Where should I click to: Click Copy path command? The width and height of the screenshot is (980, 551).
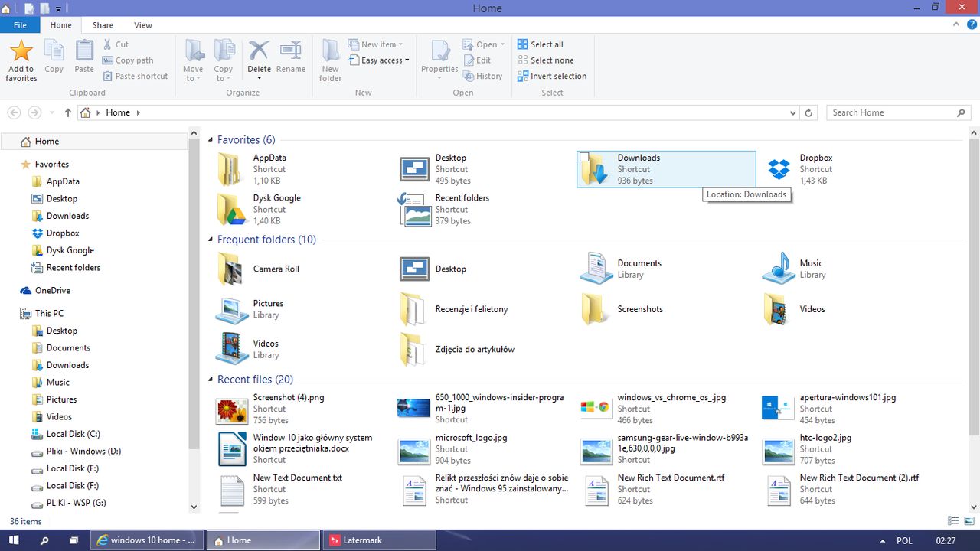(128, 60)
